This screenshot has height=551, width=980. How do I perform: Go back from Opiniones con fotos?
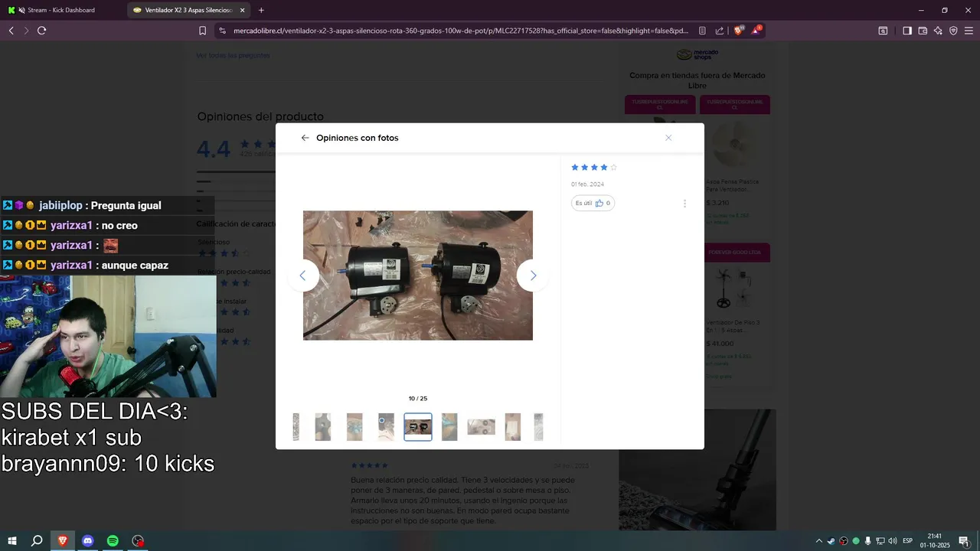coord(305,138)
